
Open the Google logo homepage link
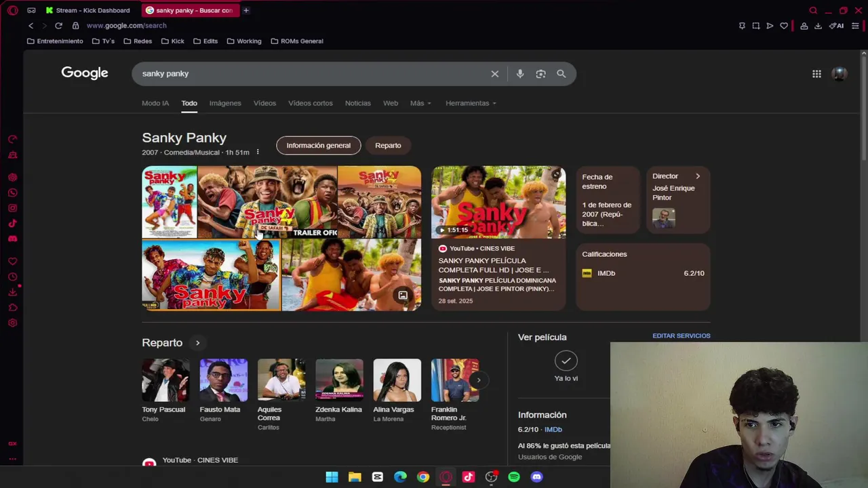85,73
